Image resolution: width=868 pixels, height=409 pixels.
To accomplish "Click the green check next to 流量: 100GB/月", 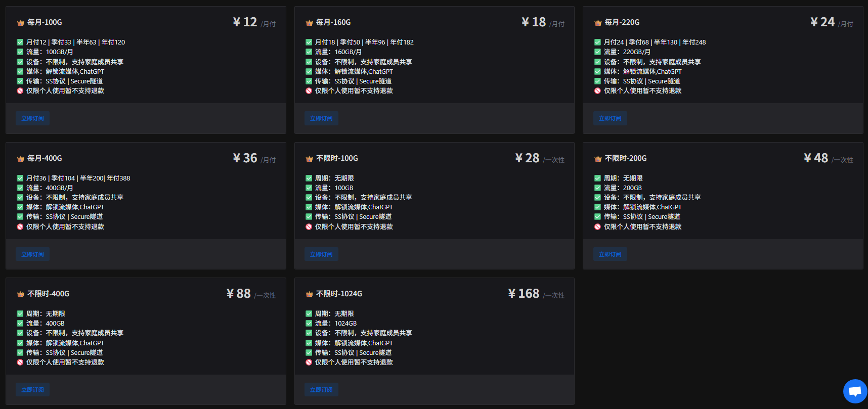I will tap(20, 52).
